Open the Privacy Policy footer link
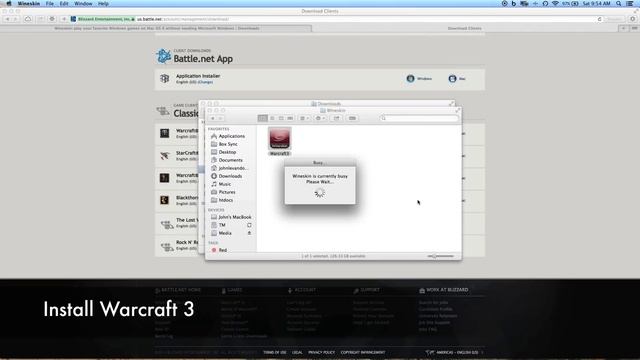 (x=321, y=353)
